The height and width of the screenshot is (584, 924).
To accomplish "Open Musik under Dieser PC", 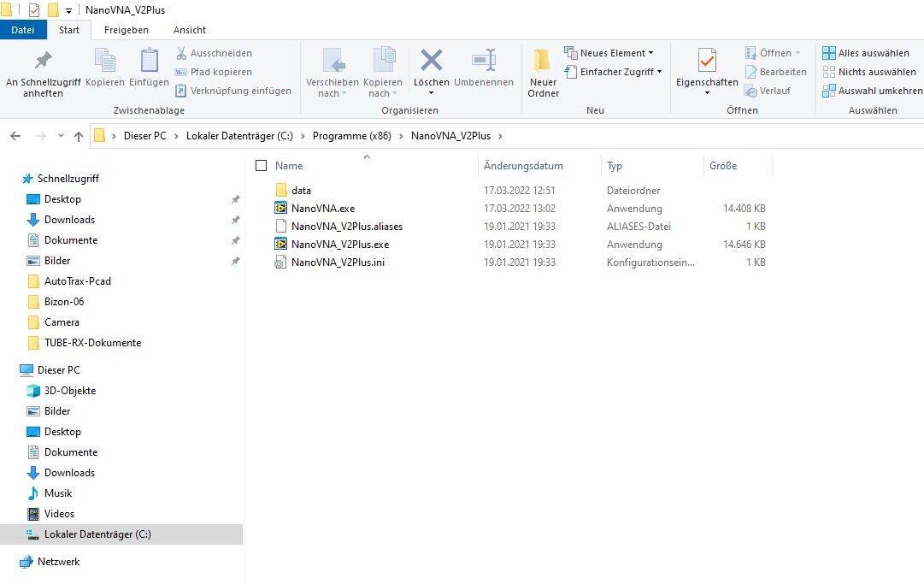I will coord(58,493).
